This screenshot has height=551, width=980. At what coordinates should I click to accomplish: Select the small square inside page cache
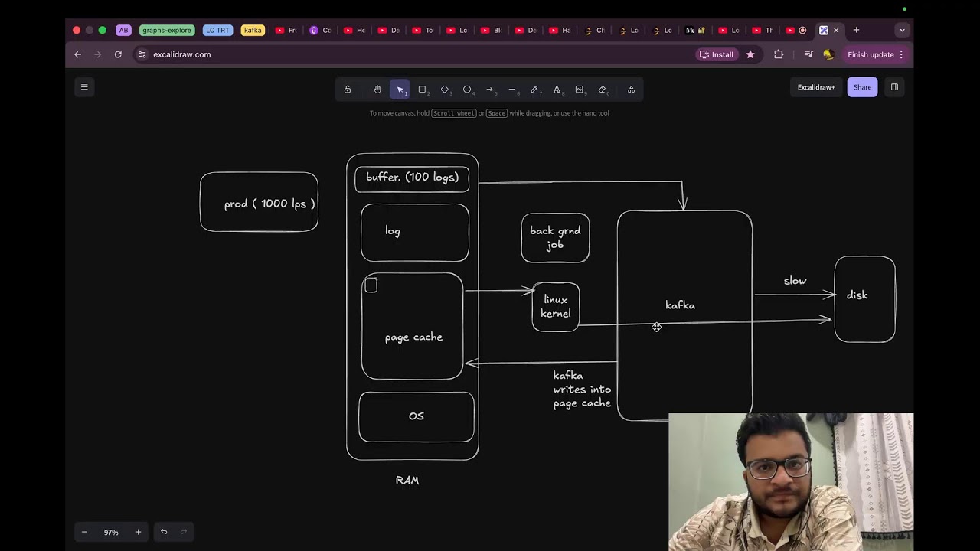[371, 285]
